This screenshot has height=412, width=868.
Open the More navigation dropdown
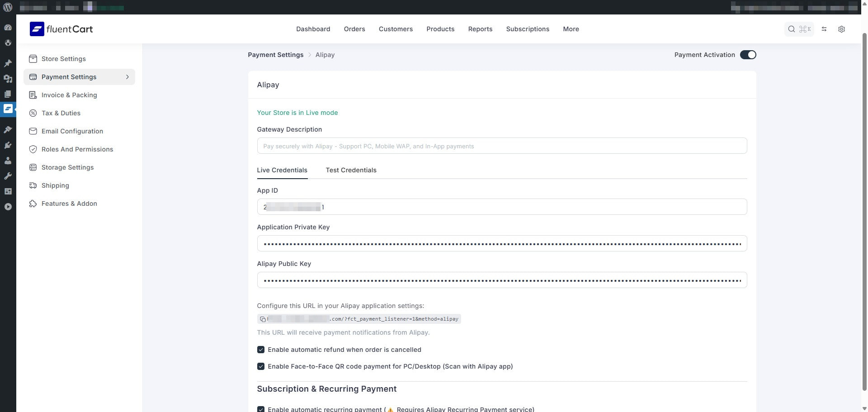(x=571, y=28)
